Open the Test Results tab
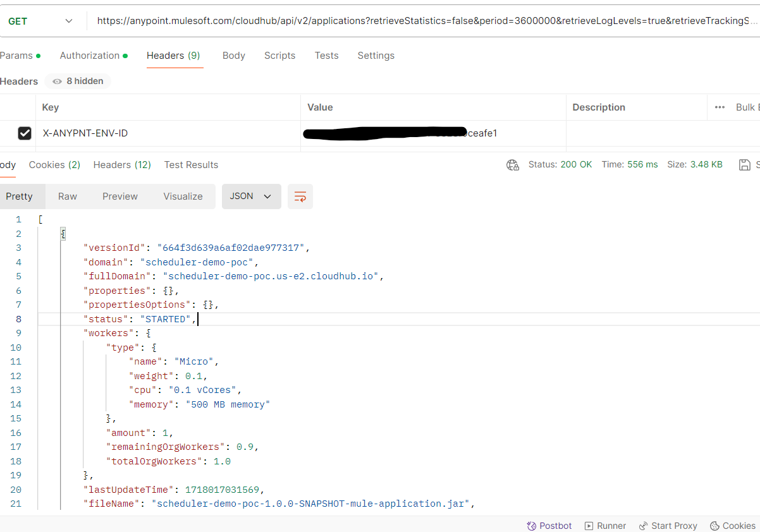Viewport: 760px width, 532px height. tap(191, 165)
